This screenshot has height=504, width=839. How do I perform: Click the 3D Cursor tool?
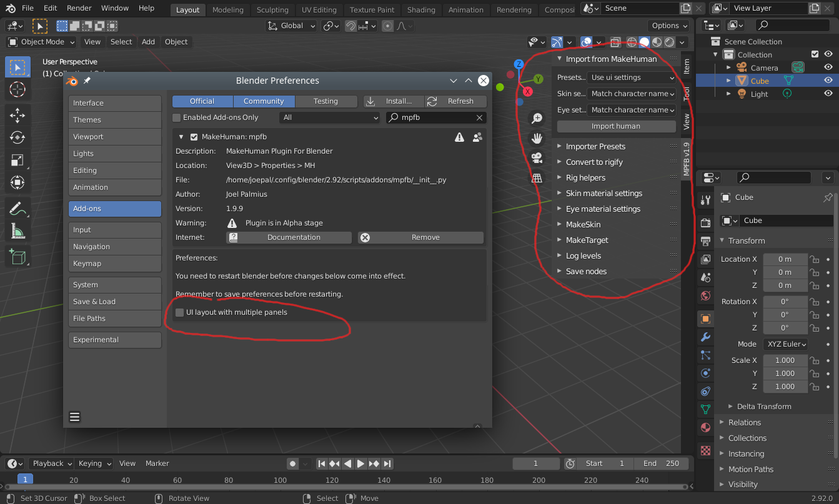[17, 90]
